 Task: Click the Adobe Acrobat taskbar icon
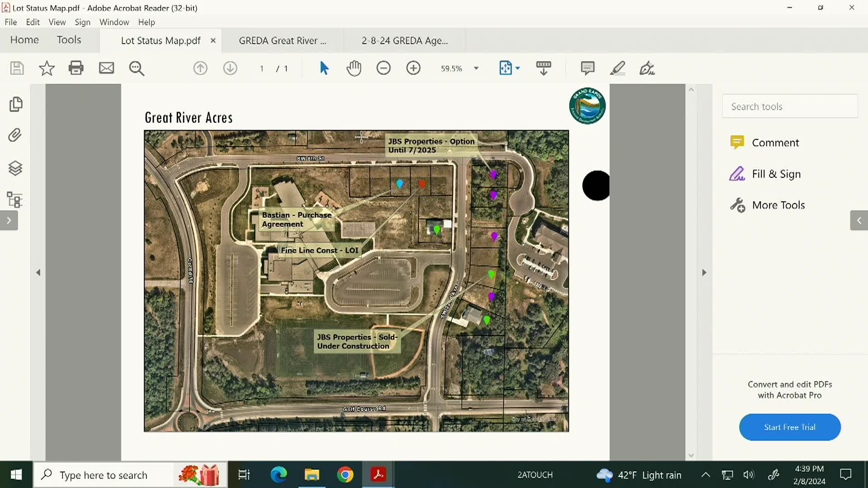click(x=378, y=475)
